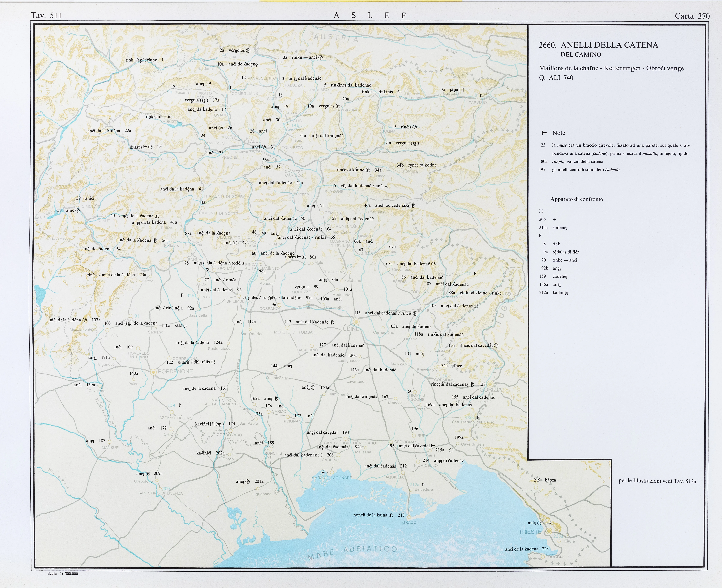Click the empty circle symbol beside 215a on map

pyautogui.click(x=451, y=450)
